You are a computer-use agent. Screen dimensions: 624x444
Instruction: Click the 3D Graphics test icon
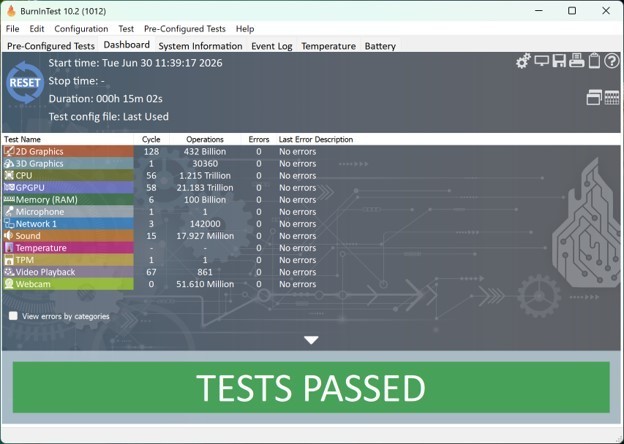pyautogui.click(x=9, y=164)
